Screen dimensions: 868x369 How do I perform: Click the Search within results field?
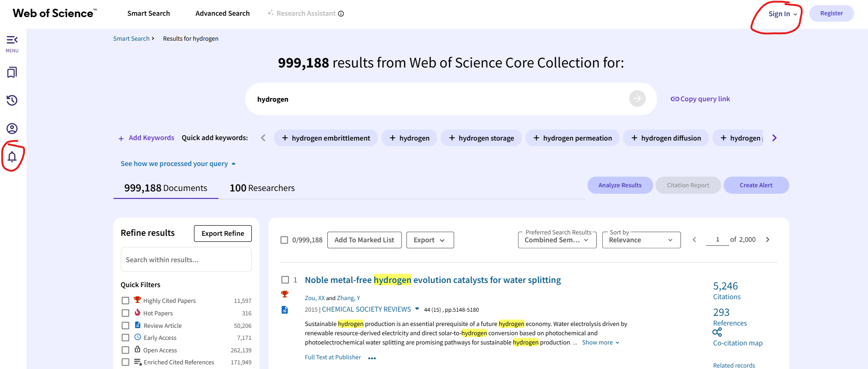186,260
